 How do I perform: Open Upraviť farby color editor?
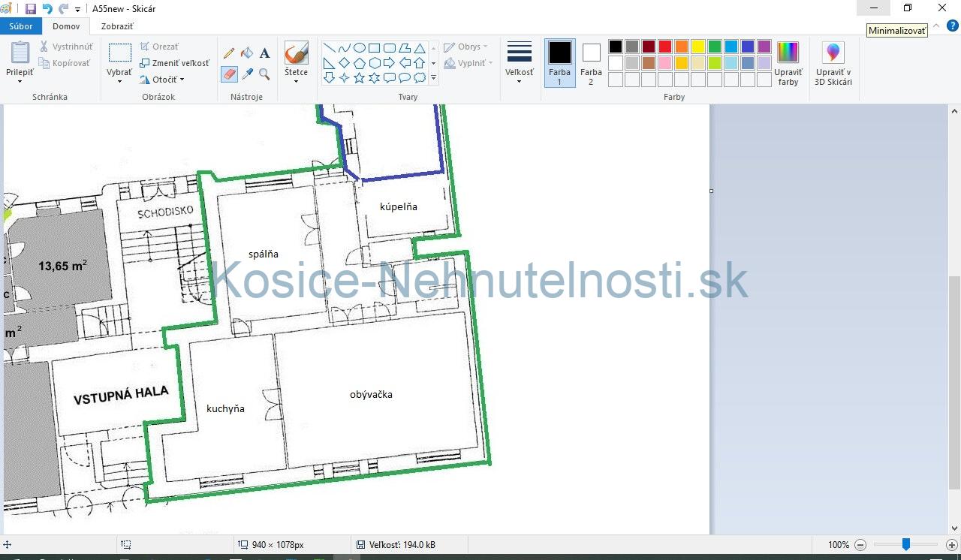788,63
